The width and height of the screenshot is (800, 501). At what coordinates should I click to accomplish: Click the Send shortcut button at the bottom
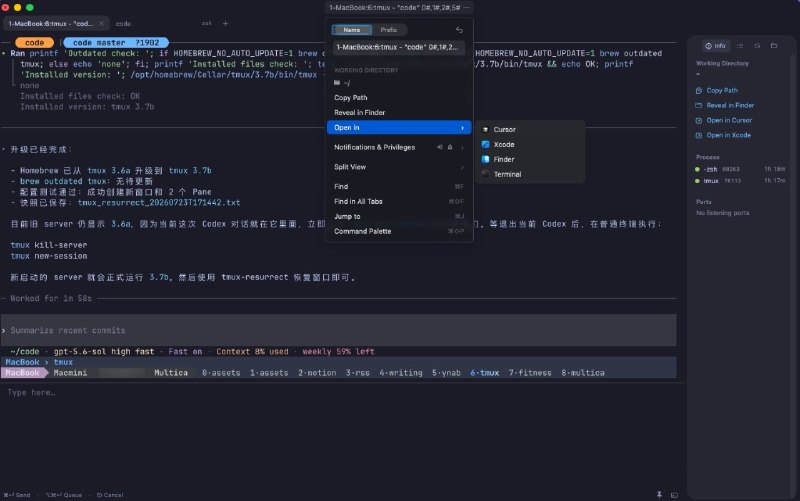(17, 495)
